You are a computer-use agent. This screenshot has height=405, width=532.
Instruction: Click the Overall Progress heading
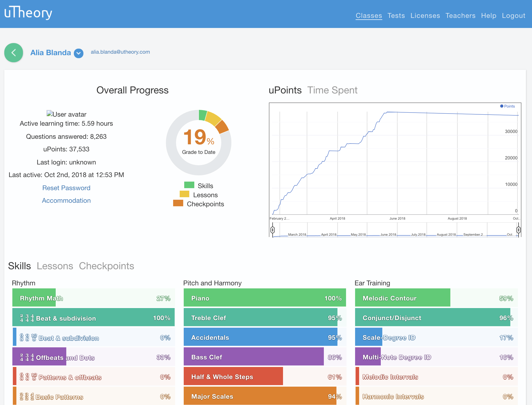point(132,90)
